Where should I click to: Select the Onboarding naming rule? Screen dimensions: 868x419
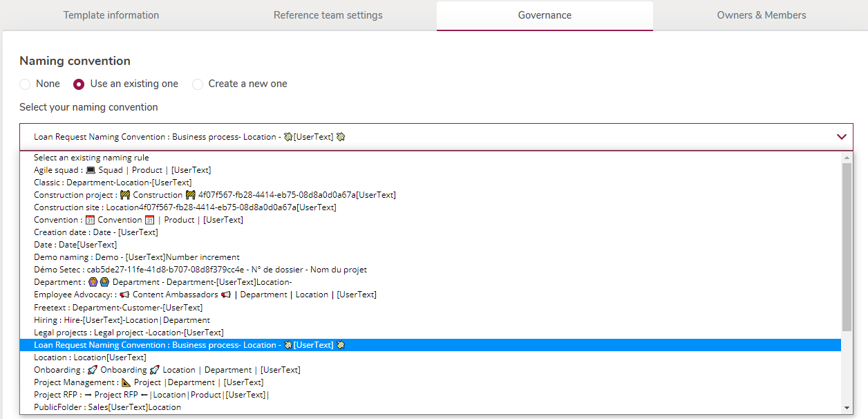431,370
